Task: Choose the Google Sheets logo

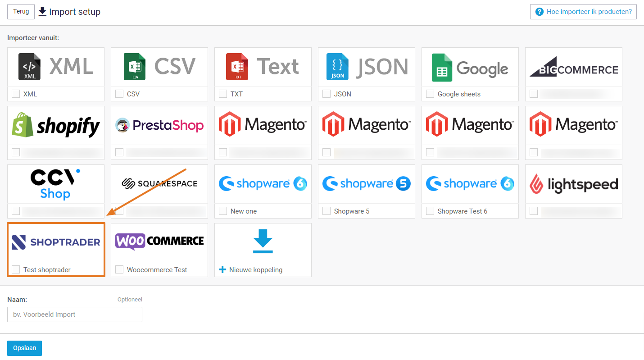Action: [x=470, y=68]
